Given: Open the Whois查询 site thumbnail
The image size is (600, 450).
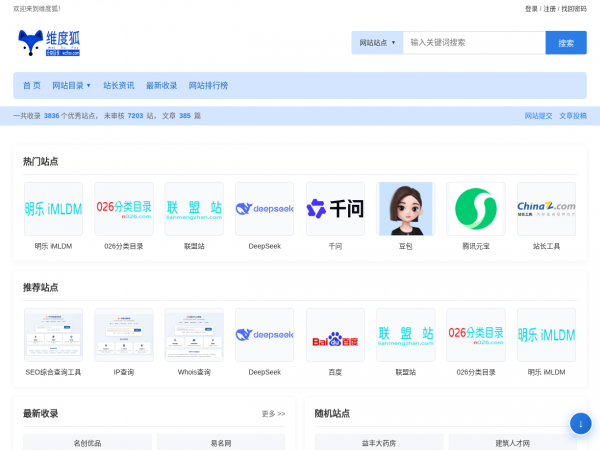Looking at the screenshot, I should tap(194, 335).
